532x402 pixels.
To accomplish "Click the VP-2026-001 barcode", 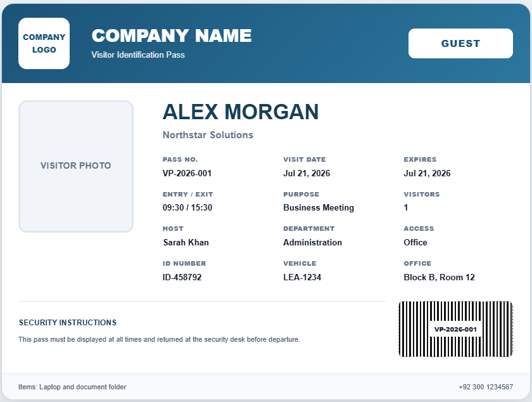I will click(455, 329).
